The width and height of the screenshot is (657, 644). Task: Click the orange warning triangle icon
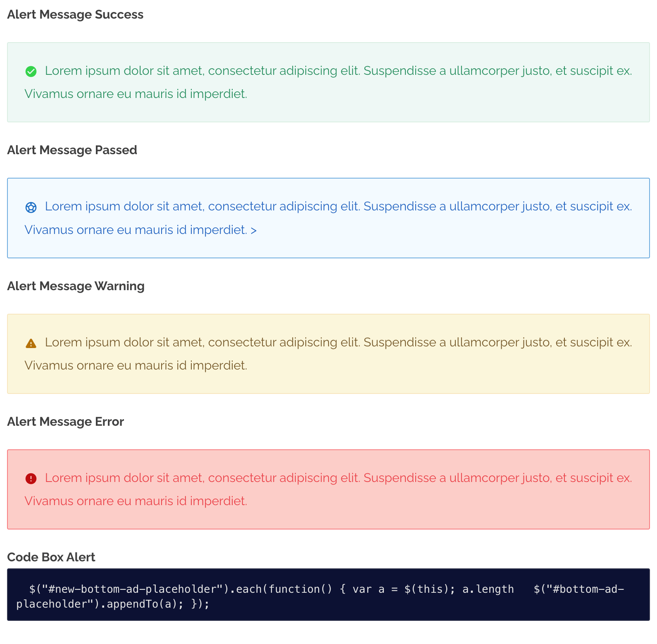pyautogui.click(x=31, y=343)
